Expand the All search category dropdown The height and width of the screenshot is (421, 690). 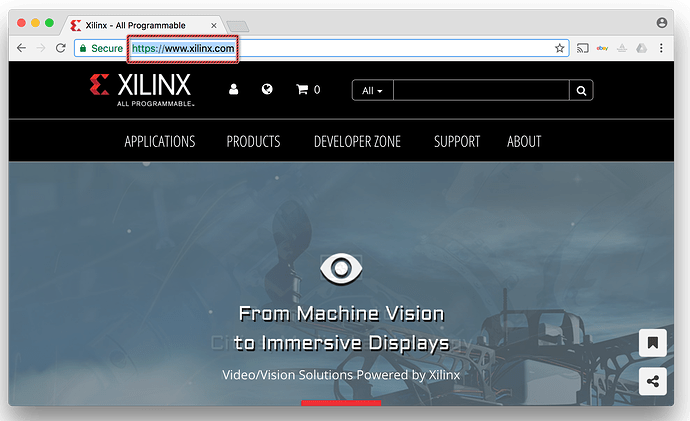pyautogui.click(x=372, y=91)
